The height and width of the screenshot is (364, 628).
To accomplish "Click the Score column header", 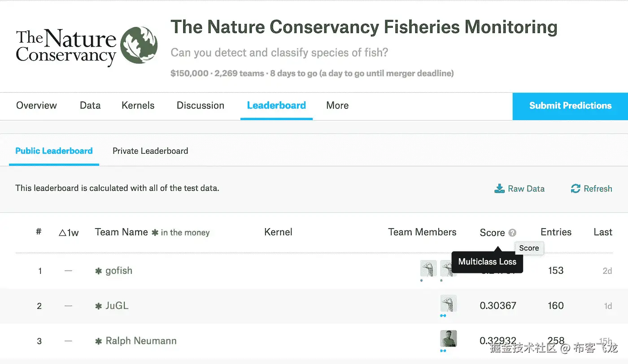I will (x=492, y=233).
